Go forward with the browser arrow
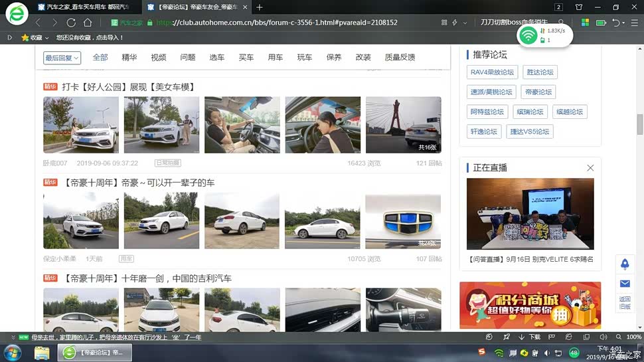 click(x=54, y=23)
